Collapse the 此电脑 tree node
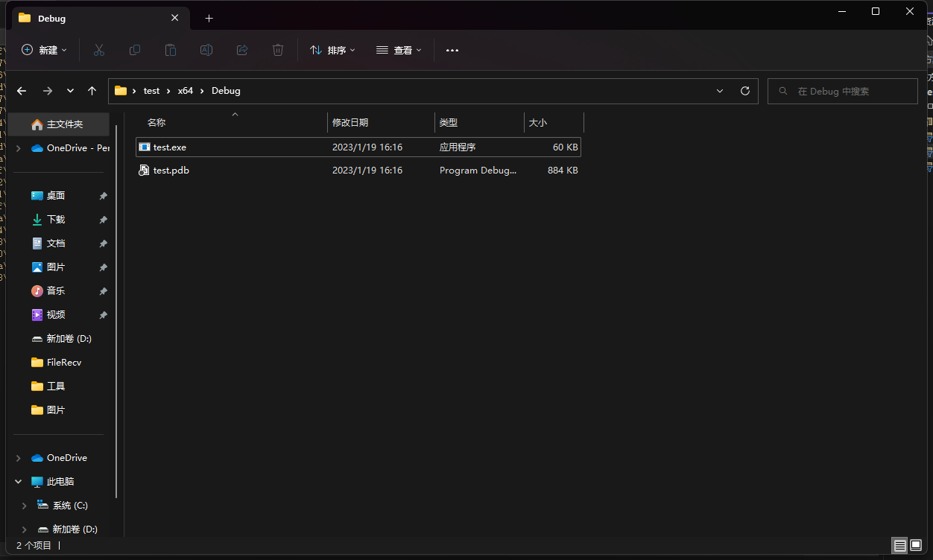The width and height of the screenshot is (933, 560). click(18, 482)
